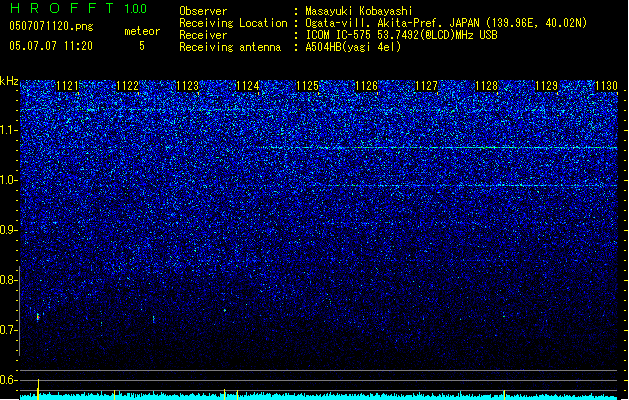629x400 pixels.
Task: Click the 1.1 kHz frequency axis label
Action: [9, 130]
